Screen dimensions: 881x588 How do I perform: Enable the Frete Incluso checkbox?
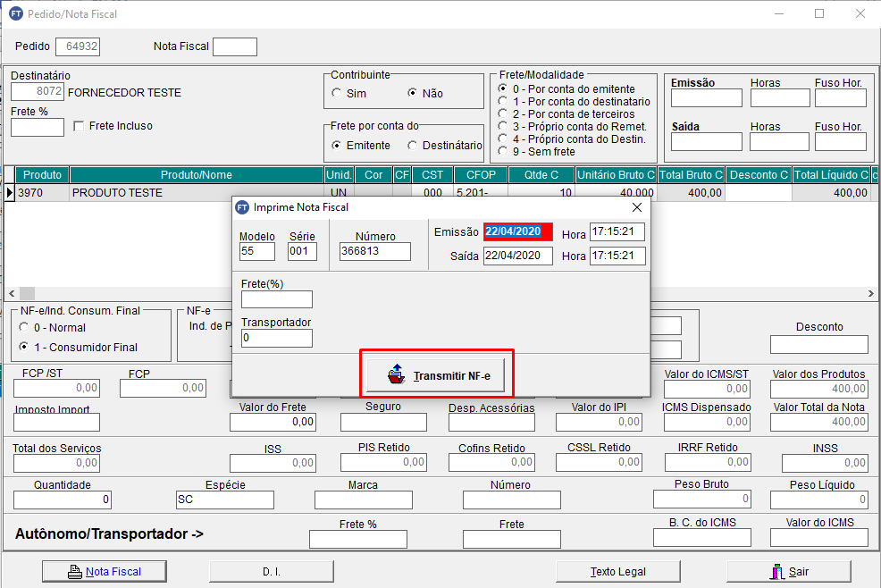(x=79, y=126)
